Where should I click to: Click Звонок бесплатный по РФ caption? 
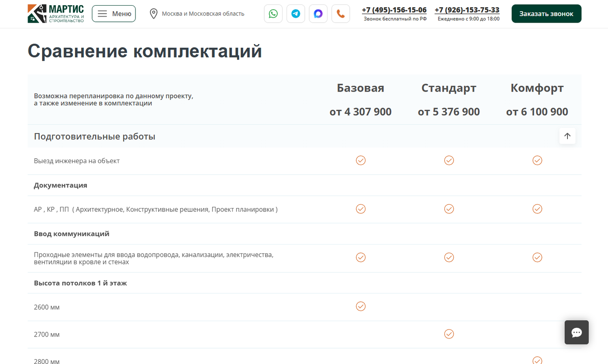click(395, 19)
